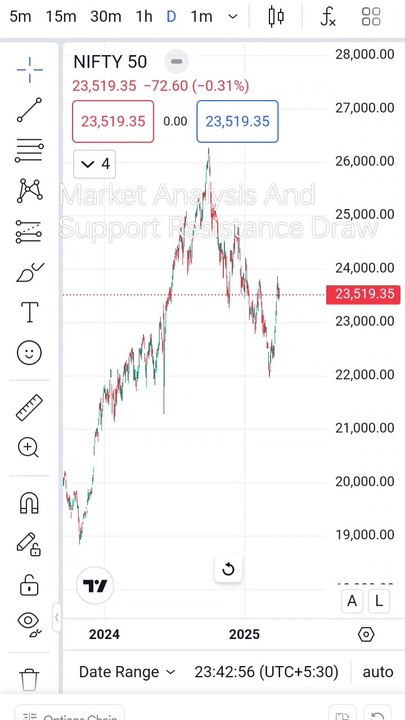
Task: Select the trend line drawing tool
Action: (x=29, y=110)
